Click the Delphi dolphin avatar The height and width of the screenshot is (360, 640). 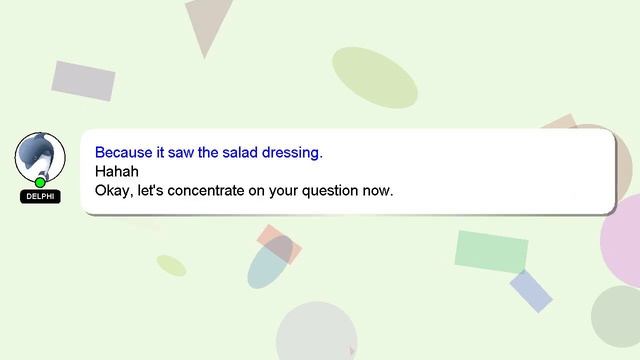40,157
